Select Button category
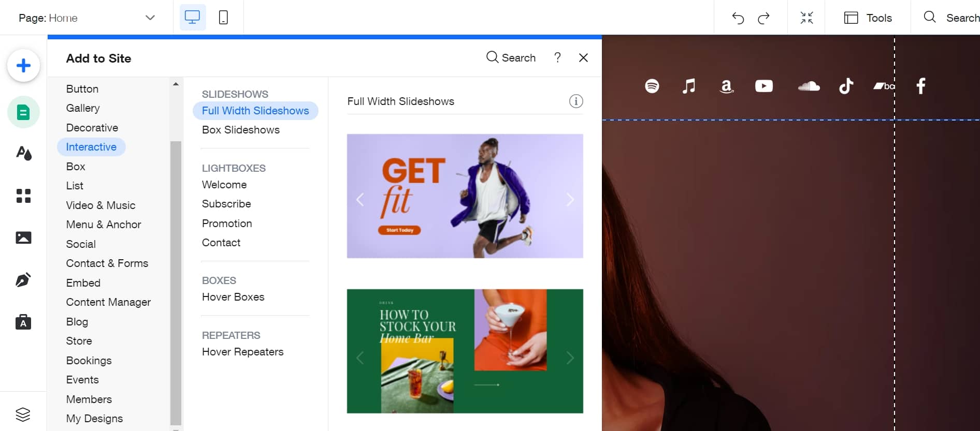This screenshot has height=431, width=980. [82, 89]
